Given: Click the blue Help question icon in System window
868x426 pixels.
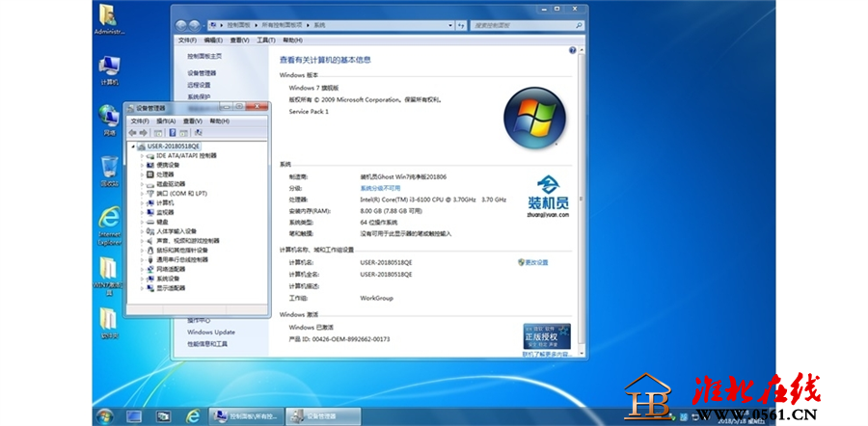Looking at the screenshot, I should click(x=572, y=50).
